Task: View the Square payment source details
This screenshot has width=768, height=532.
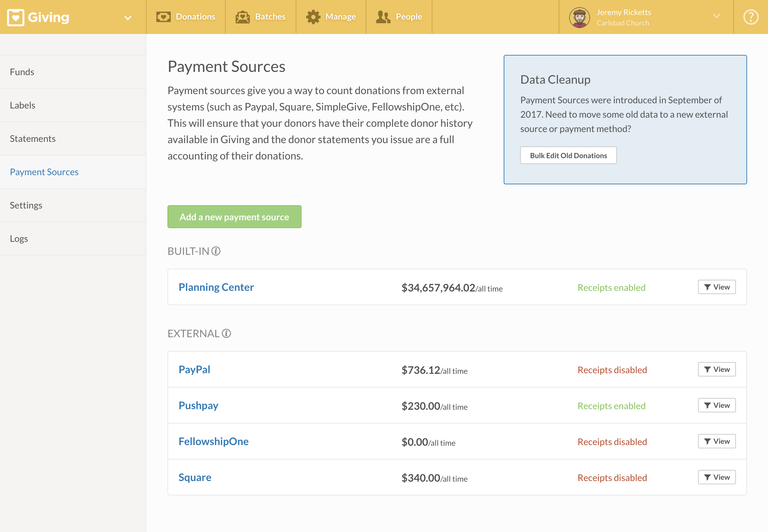Action: [195, 477]
